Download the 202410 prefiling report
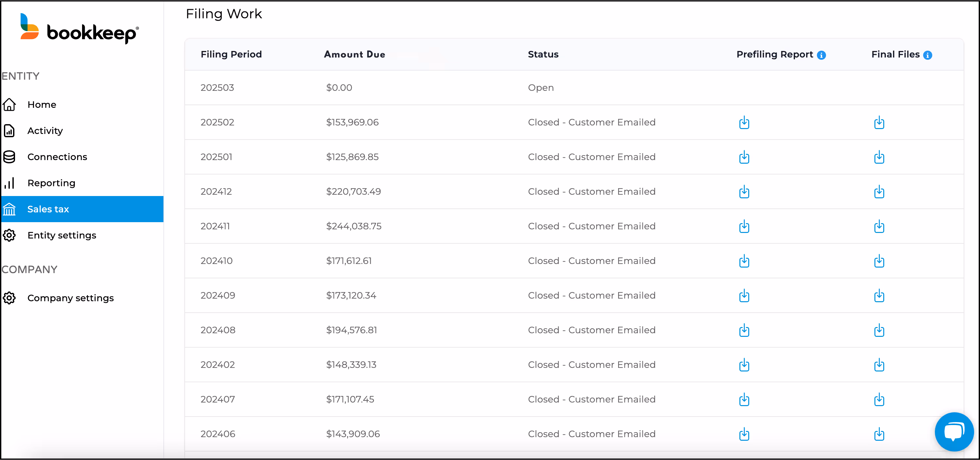This screenshot has width=980, height=460. 744,261
